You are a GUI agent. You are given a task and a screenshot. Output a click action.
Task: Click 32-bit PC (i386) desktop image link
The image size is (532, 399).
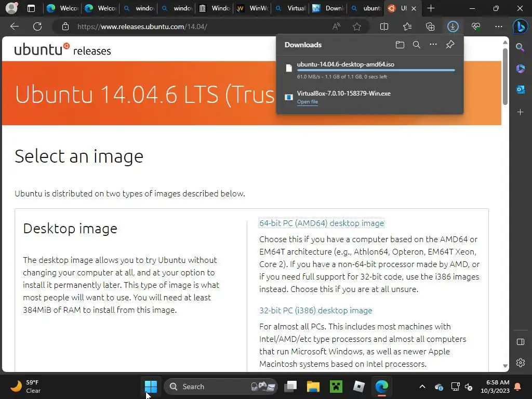tap(315, 310)
